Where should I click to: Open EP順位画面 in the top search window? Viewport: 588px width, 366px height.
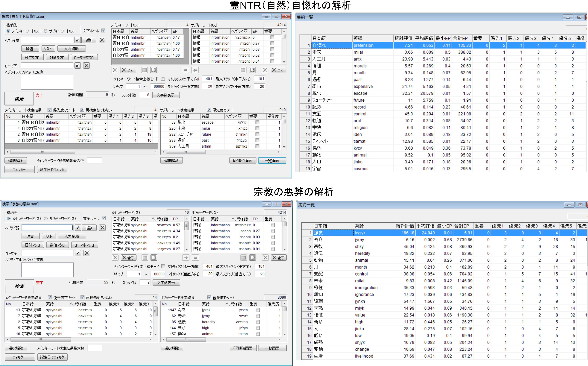click(x=243, y=161)
